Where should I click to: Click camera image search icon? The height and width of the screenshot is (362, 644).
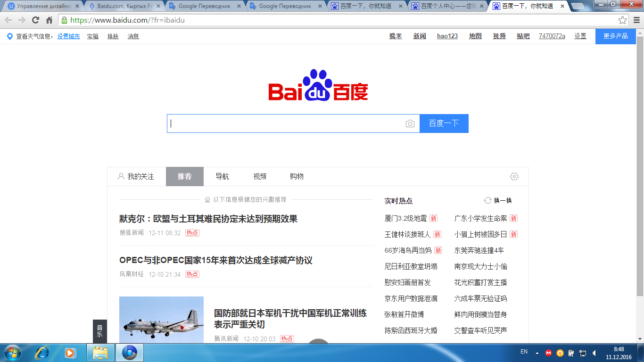(410, 123)
